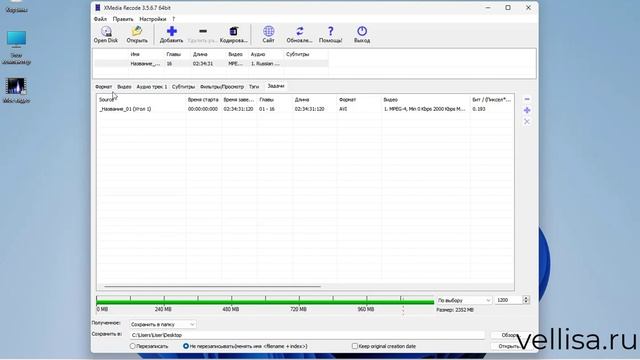This screenshot has width=640, height=360.
Task: Click the 00:00:00:000 start time cell
Action: [203, 109]
